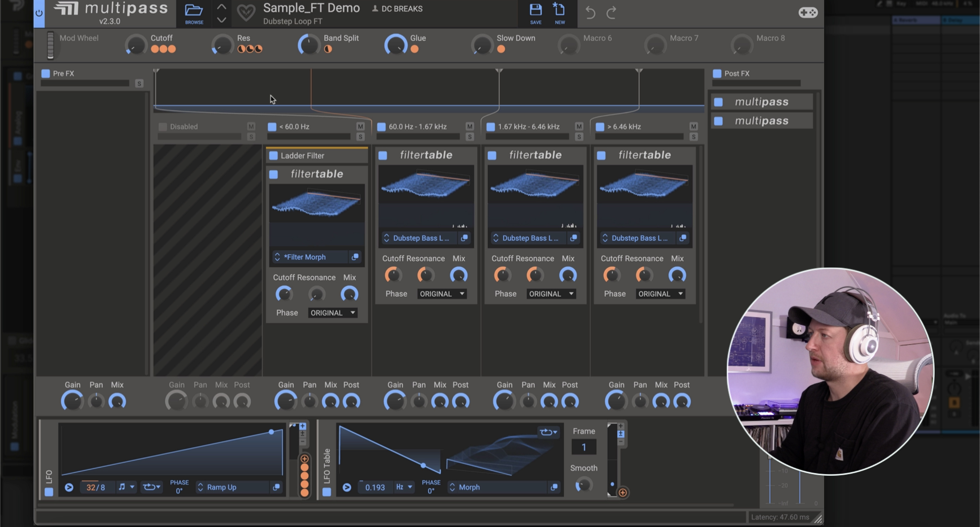Click copy icon beside Filter Morph preset
Image resolution: width=980 pixels, height=527 pixels.
point(355,257)
